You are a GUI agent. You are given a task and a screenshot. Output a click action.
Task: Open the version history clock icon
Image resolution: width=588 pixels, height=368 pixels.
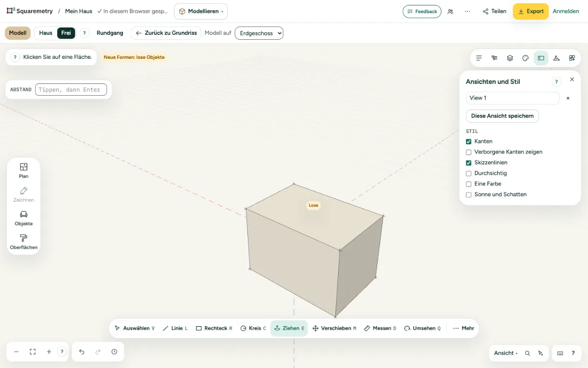click(x=114, y=352)
